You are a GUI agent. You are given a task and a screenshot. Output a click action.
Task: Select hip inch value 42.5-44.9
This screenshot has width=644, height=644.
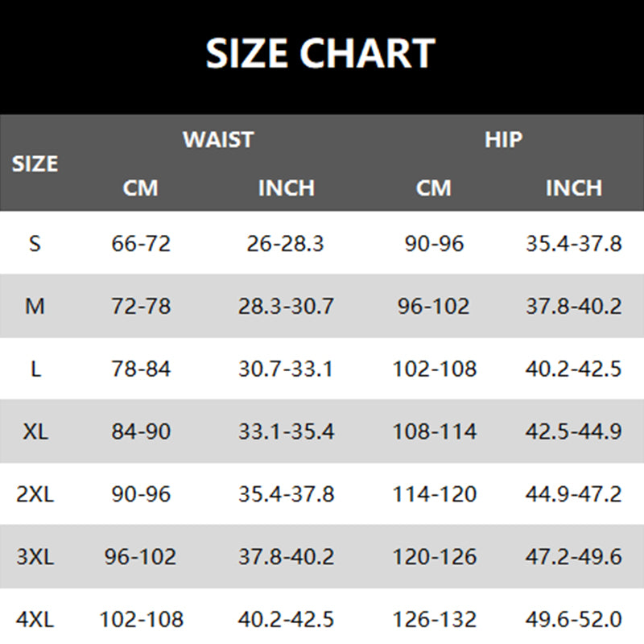(574, 431)
